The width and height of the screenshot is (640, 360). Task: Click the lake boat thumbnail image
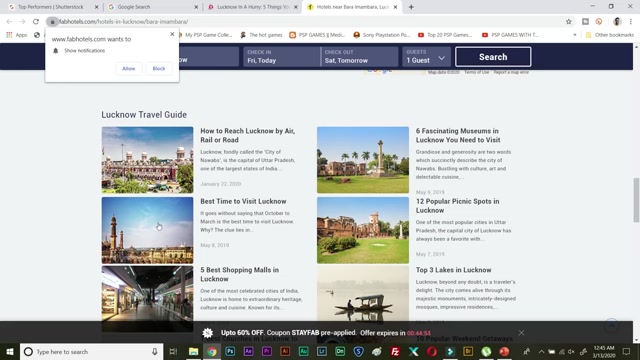point(363,294)
